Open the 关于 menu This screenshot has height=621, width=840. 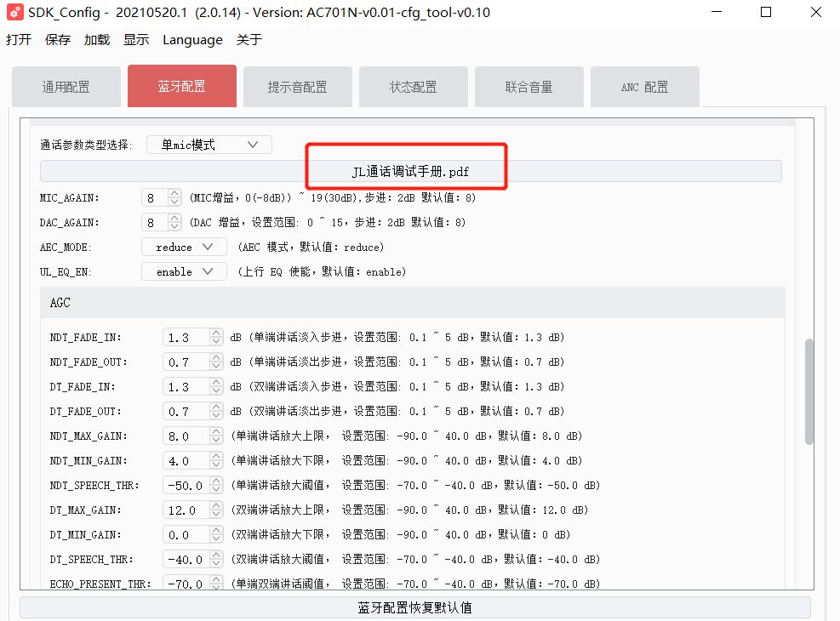[249, 40]
